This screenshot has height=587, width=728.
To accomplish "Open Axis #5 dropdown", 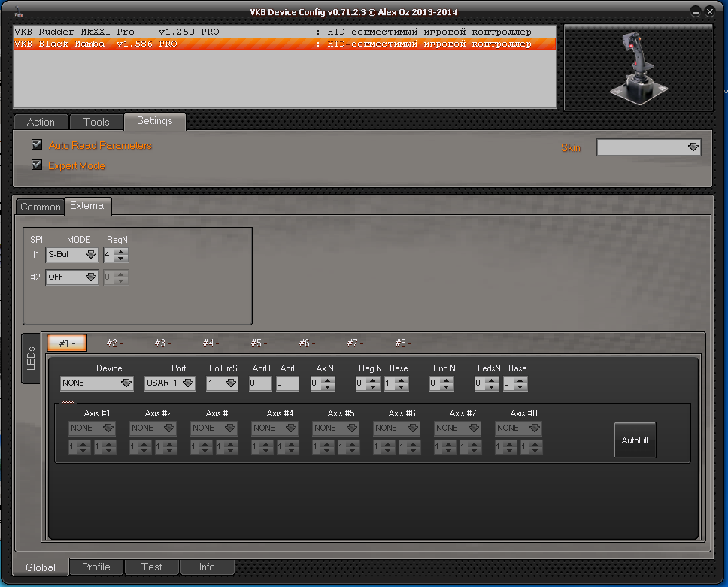I will click(335, 428).
